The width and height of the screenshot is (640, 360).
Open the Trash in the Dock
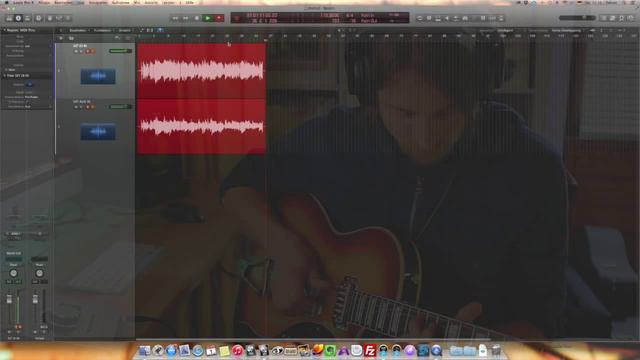(496, 350)
